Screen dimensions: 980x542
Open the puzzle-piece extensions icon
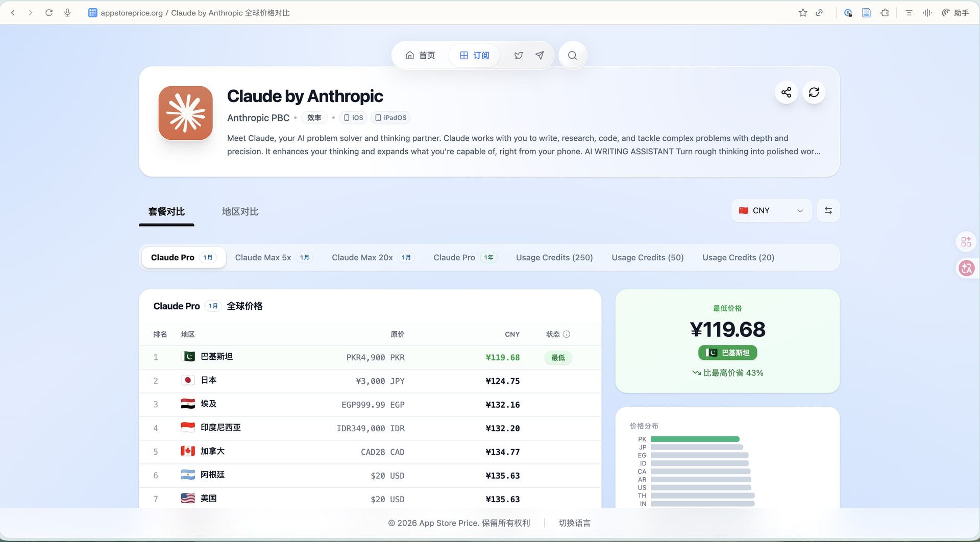885,13
